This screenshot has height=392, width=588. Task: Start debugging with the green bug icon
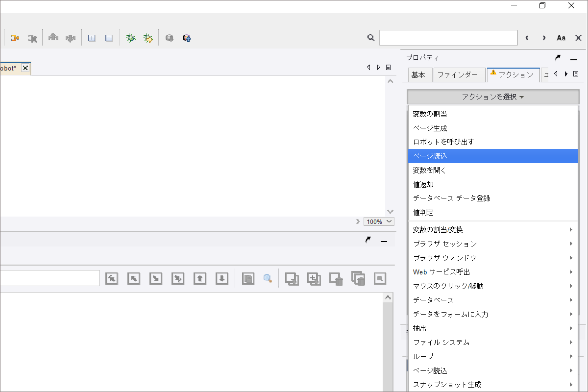click(x=131, y=37)
